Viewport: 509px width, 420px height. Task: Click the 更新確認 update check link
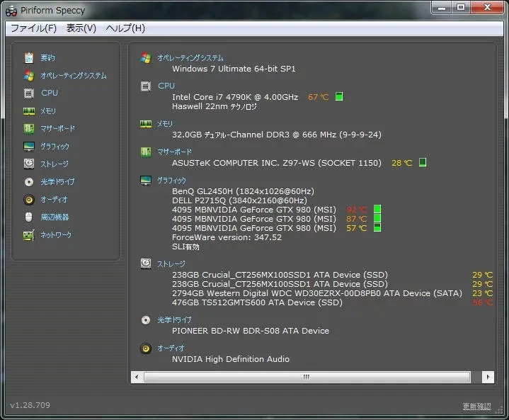click(x=476, y=406)
